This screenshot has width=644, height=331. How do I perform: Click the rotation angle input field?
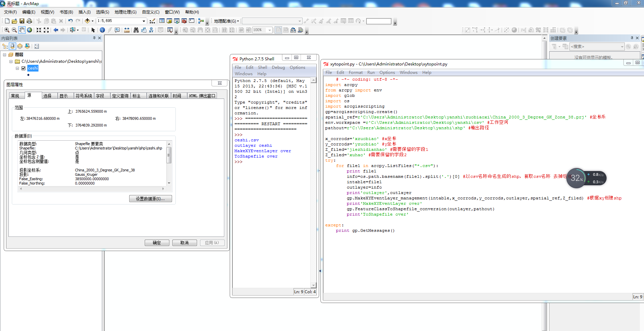(379, 21)
